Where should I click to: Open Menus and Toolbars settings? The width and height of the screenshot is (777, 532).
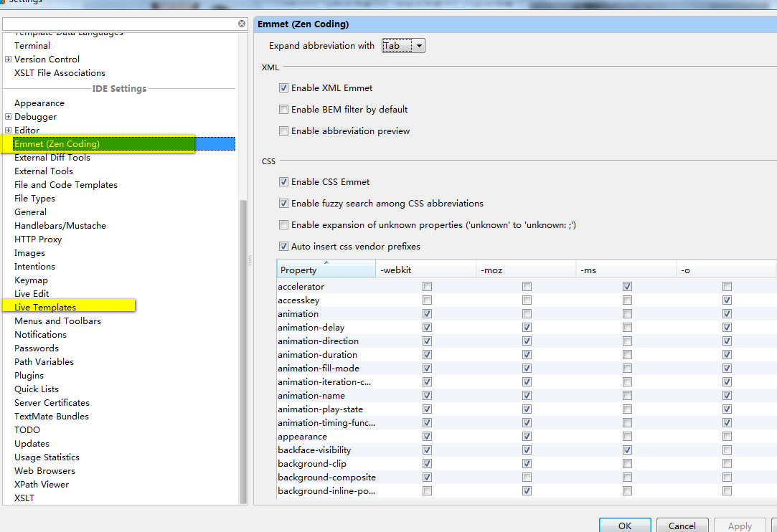(57, 321)
